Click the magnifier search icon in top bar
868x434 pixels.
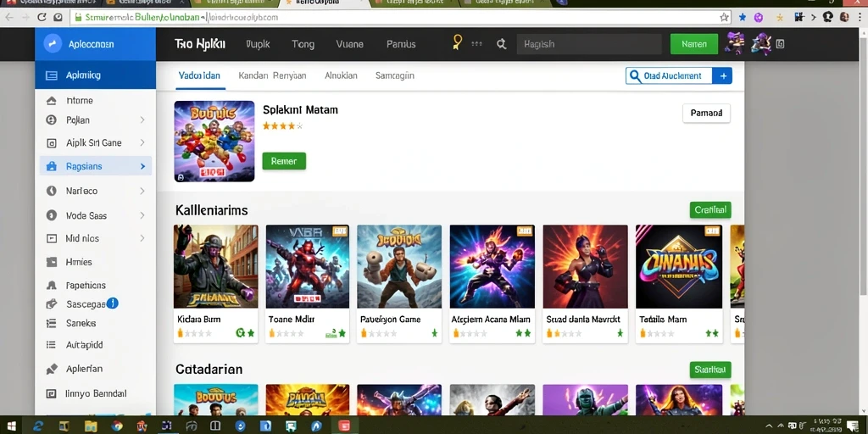pos(502,44)
